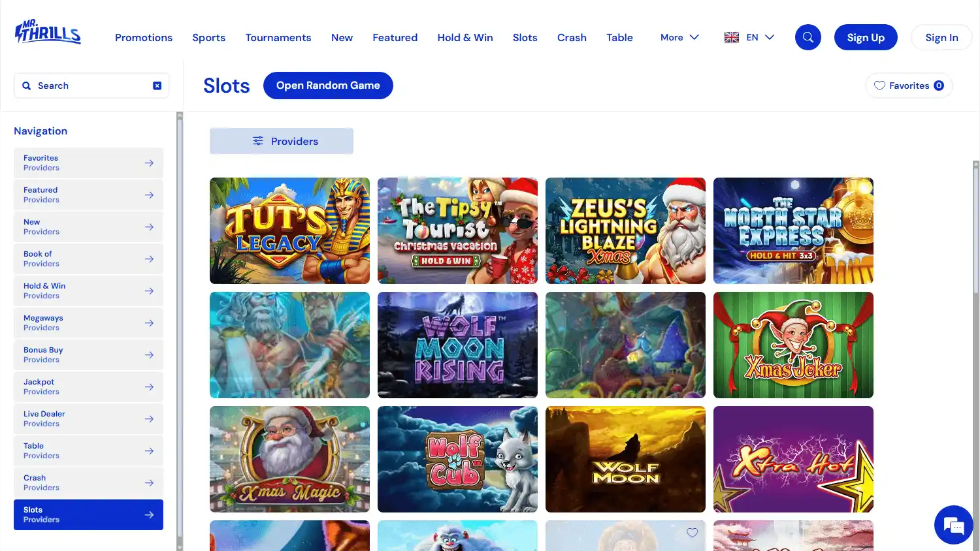Select New in the top navigation

coord(342,37)
